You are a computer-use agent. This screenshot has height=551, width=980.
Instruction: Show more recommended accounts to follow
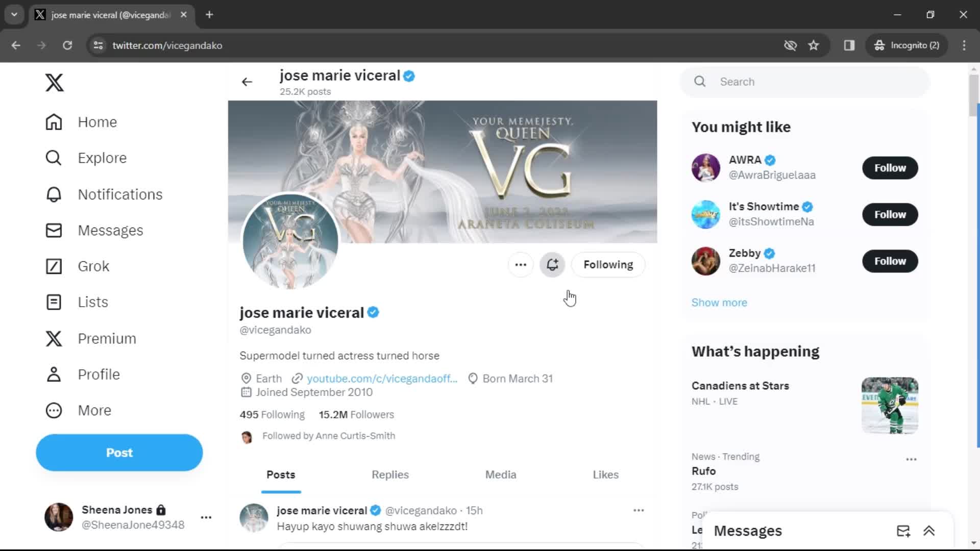pos(720,302)
